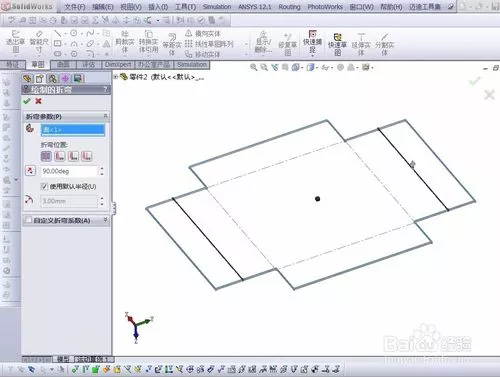Click the Exit Sketch (退出草图) tool

(x=15, y=42)
